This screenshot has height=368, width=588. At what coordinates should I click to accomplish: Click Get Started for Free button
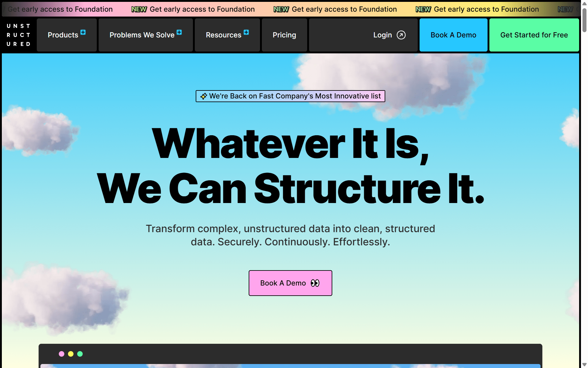pos(534,35)
